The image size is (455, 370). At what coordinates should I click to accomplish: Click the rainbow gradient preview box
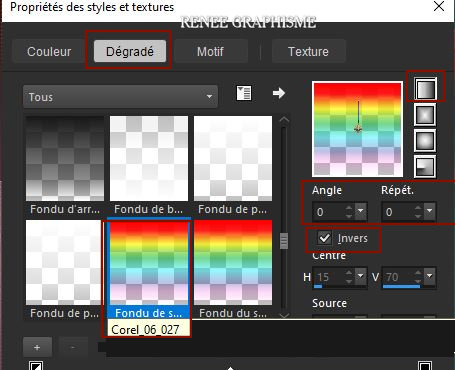click(357, 129)
